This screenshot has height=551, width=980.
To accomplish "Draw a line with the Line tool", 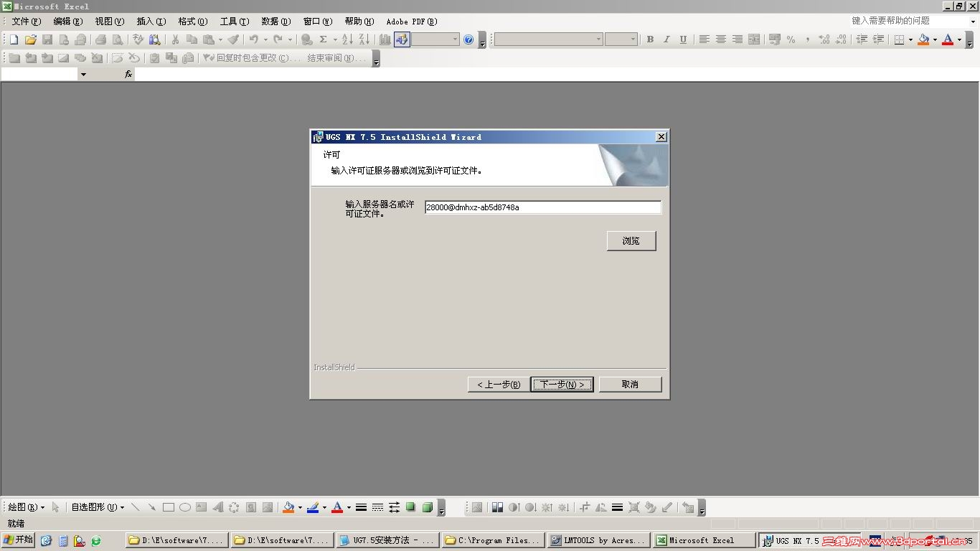I will click(x=135, y=507).
